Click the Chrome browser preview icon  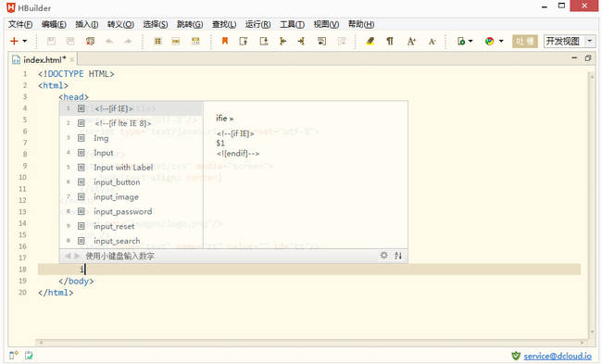[x=489, y=41]
